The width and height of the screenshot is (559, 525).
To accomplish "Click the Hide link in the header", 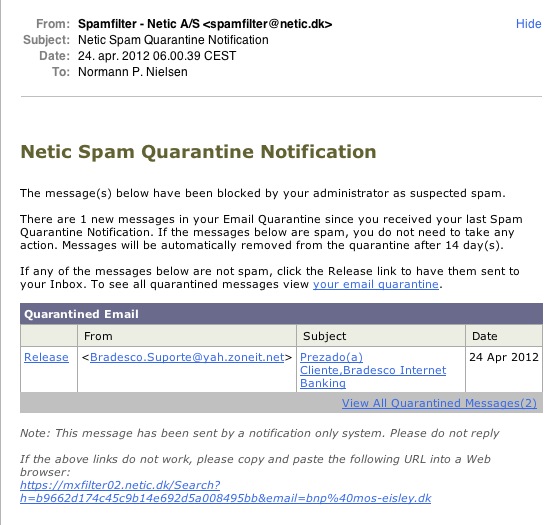I will (528, 24).
